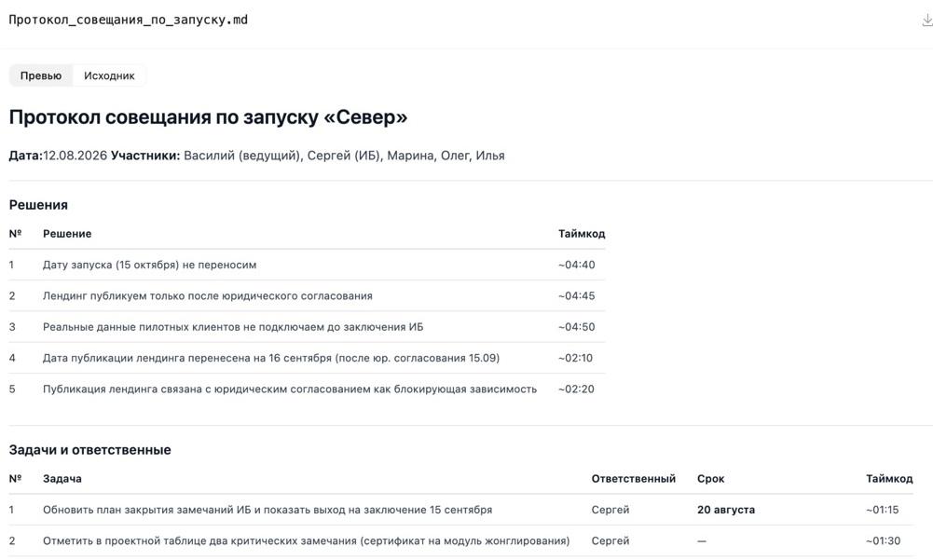933x560 pixels.
Task: Click timecode ~02:20
Action: 576,389
